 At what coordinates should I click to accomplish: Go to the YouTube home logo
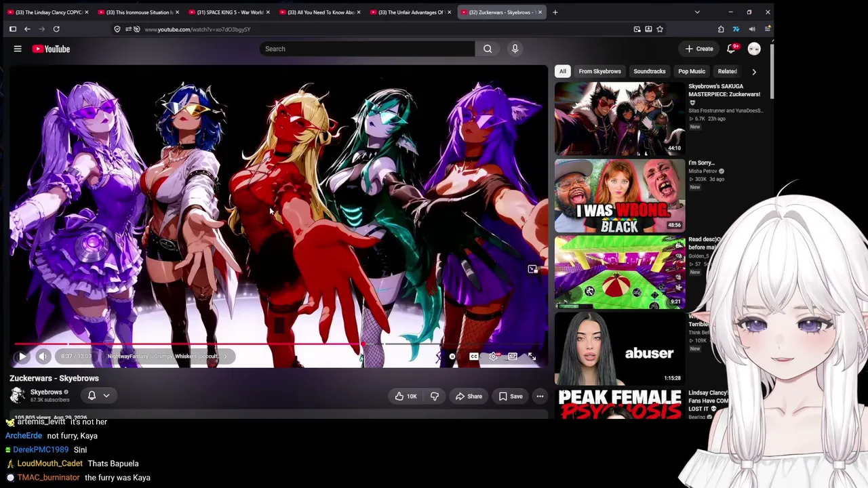51,49
